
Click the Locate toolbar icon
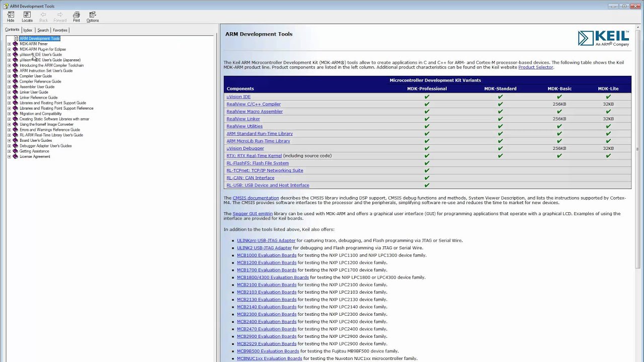pos(27,17)
